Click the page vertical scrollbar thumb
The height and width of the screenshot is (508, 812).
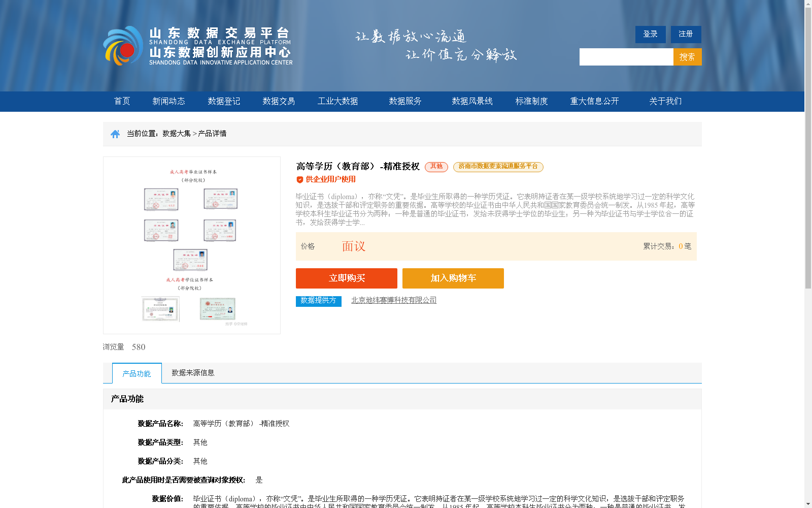[x=808, y=147]
